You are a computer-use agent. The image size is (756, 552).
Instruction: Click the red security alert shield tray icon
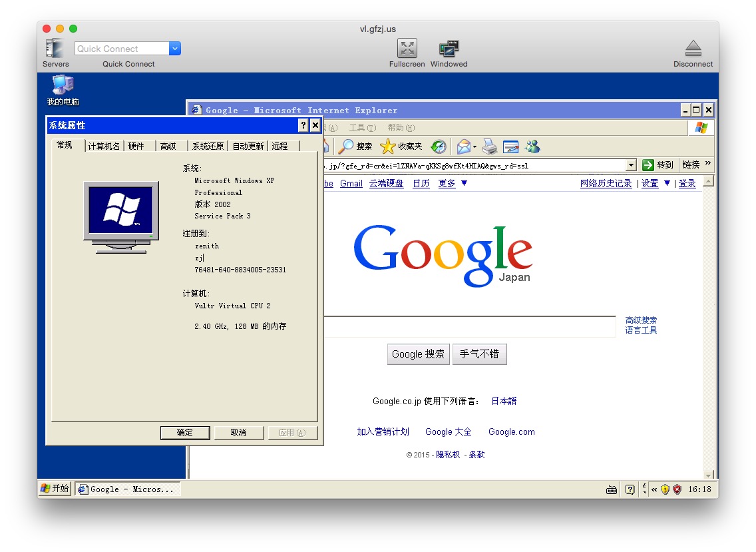[677, 489]
